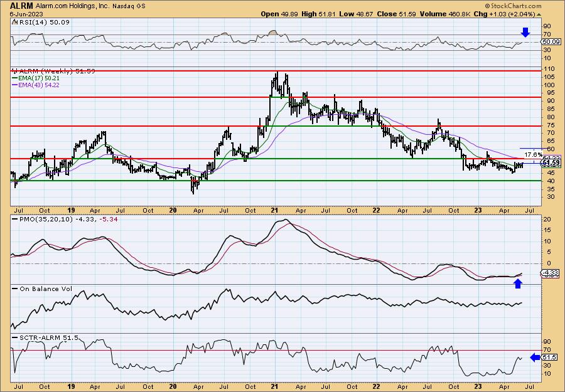The width and height of the screenshot is (565, 392).
Task: Click the 51.59 last price tag on axis
Action: click(551, 163)
